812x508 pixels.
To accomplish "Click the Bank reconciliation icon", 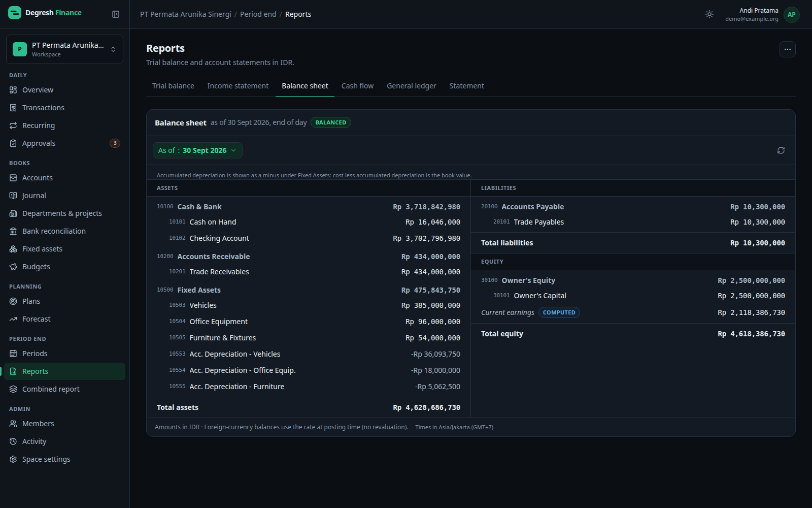I will (x=13, y=231).
